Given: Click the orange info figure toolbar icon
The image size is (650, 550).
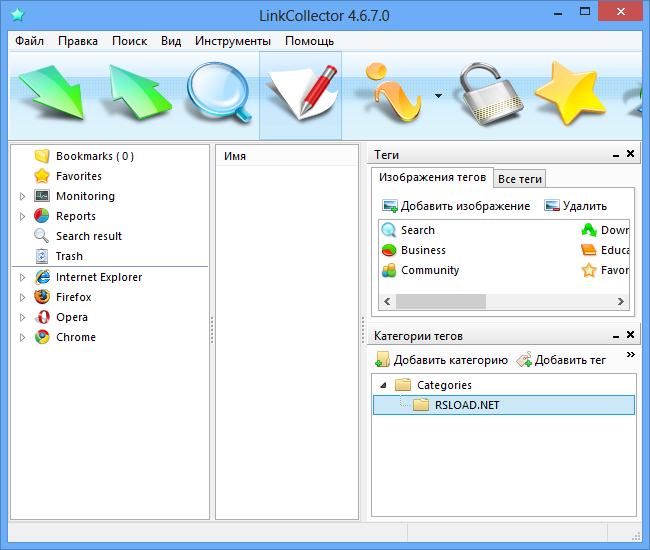Looking at the screenshot, I should 393,92.
